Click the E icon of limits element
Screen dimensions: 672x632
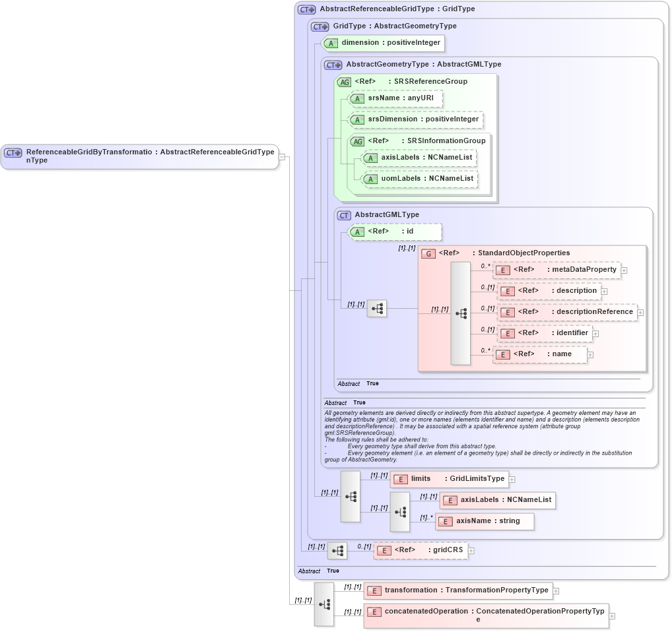tap(401, 479)
